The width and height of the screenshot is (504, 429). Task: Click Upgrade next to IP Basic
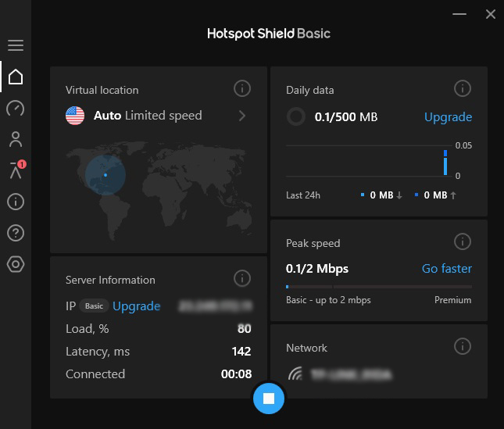click(136, 306)
